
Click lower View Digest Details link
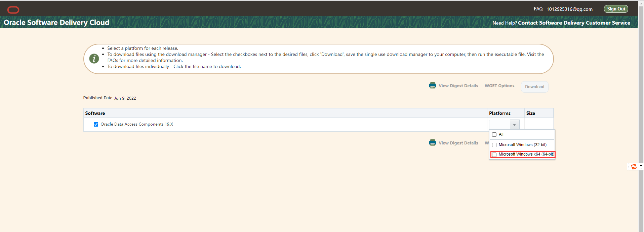[x=458, y=143]
